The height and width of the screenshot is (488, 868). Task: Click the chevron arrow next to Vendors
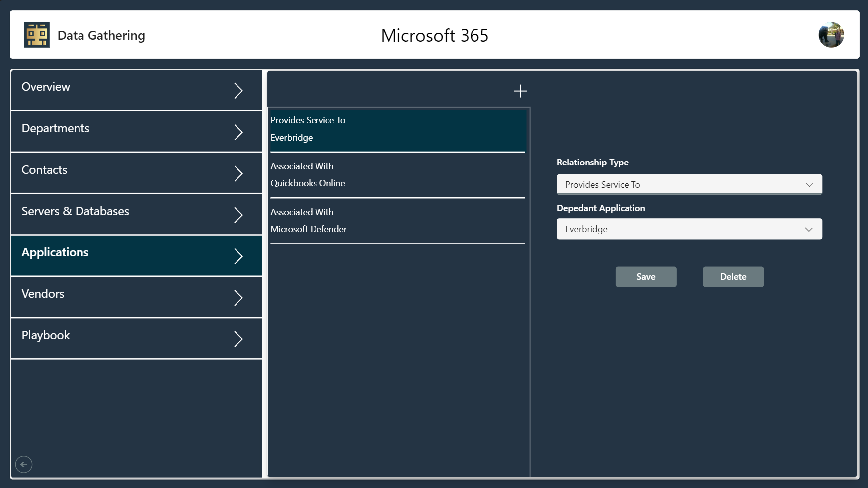[x=238, y=298]
